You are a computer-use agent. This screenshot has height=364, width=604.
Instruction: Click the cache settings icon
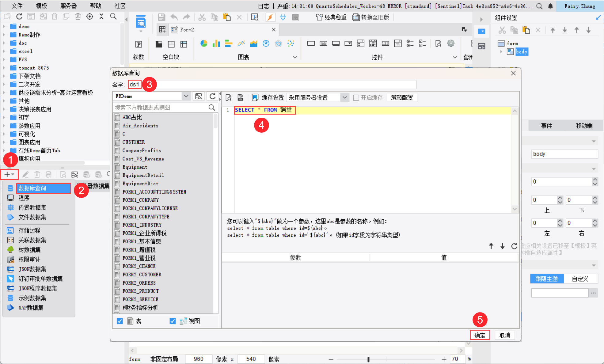click(x=255, y=97)
